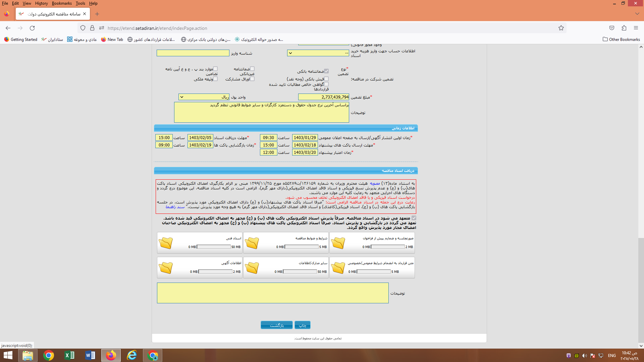Open the سایر مدارک/اطلاعات folder icon
The width and height of the screenshot is (644, 362).
[x=252, y=268]
